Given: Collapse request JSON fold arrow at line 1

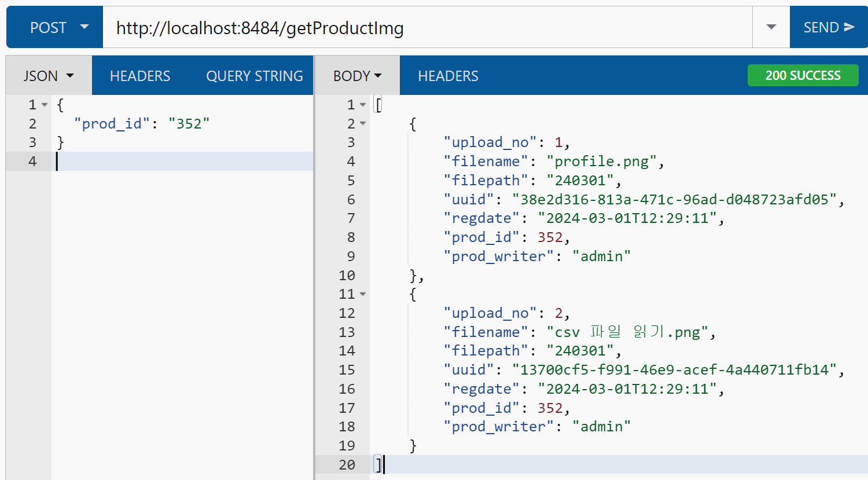Looking at the screenshot, I should tap(45, 105).
